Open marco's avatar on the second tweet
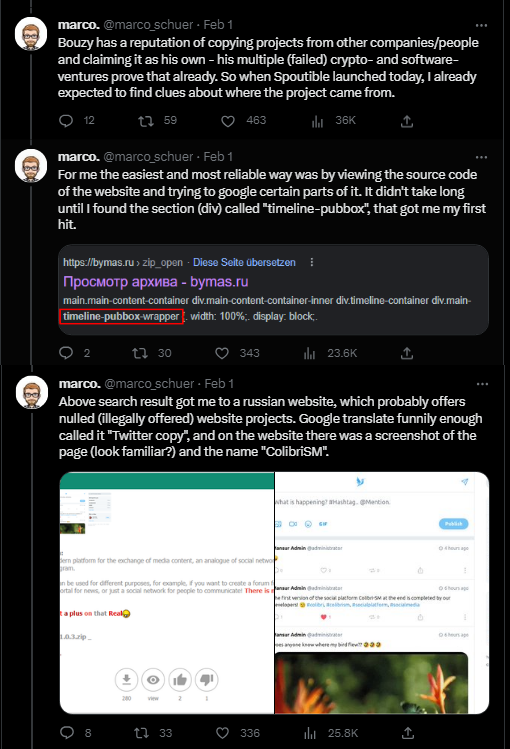This screenshot has width=510, height=749. 31,165
